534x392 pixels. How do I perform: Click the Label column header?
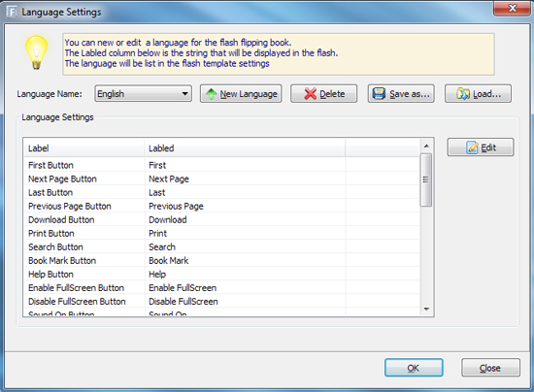(x=83, y=148)
